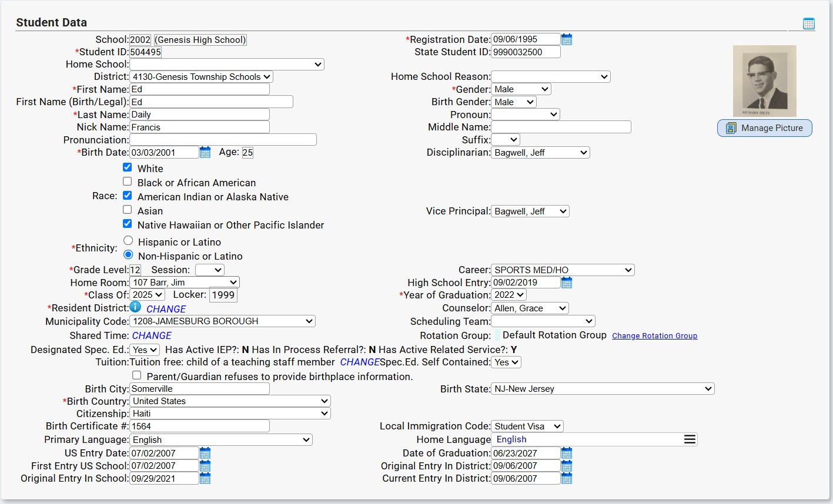
Task: Open the Vice Principal dropdown
Action: (530, 211)
